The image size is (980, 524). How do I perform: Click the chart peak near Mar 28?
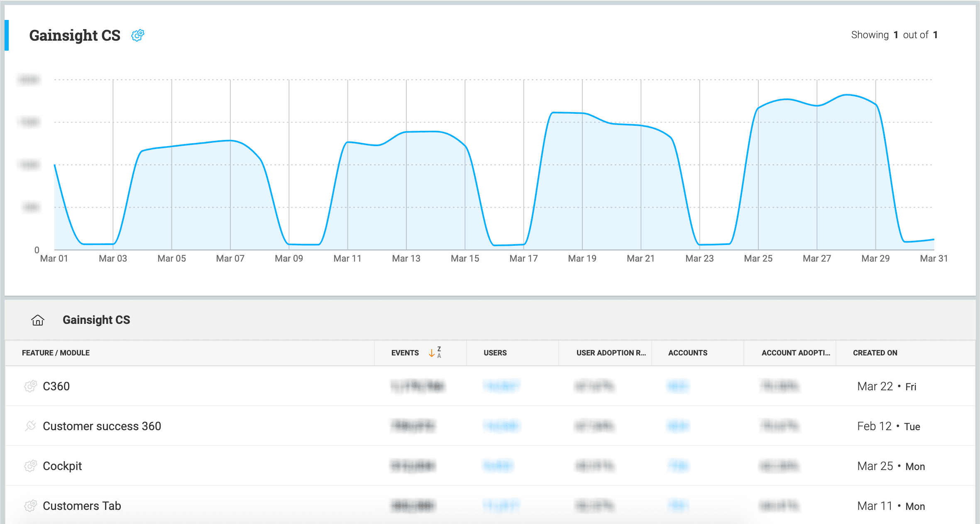tap(847, 95)
